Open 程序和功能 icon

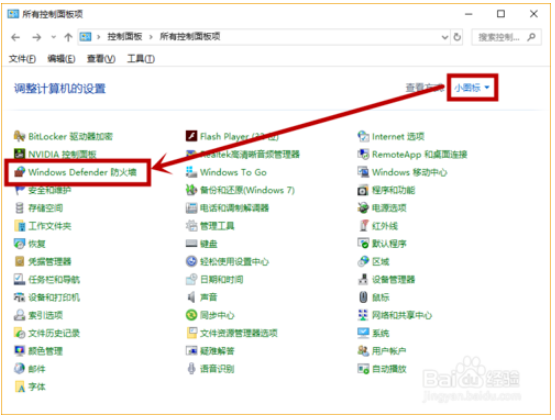[363, 190]
